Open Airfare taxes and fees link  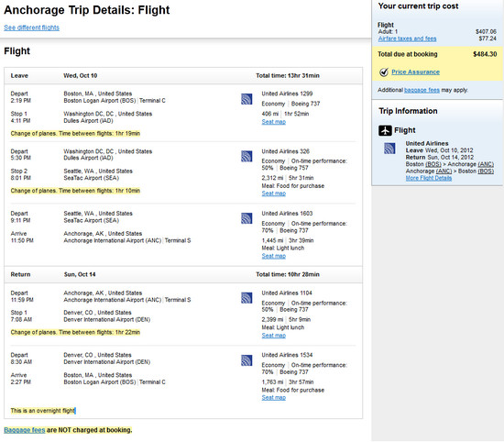(x=407, y=39)
